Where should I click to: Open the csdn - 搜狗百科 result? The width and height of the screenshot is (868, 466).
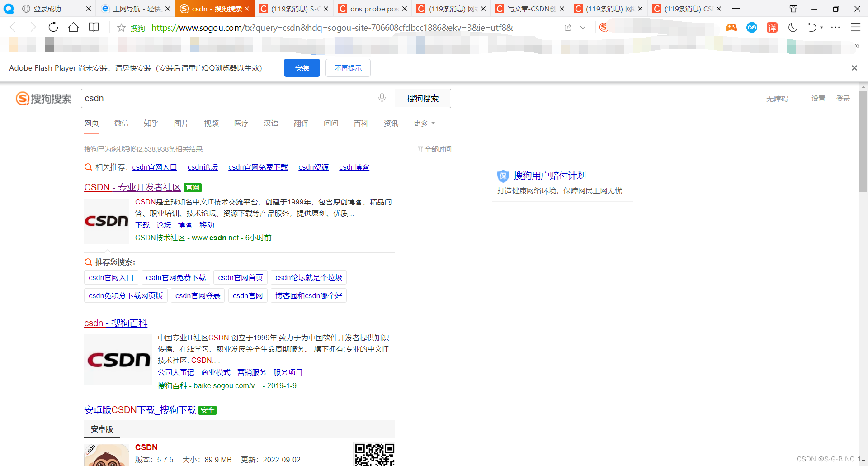coord(116,323)
